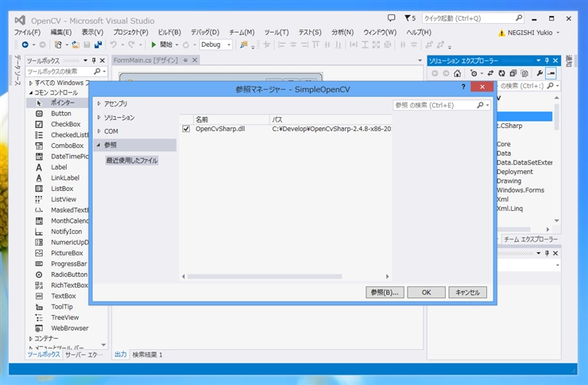The height and width of the screenshot is (385, 588).
Task: Expand the COM category
Action: (99, 131)
